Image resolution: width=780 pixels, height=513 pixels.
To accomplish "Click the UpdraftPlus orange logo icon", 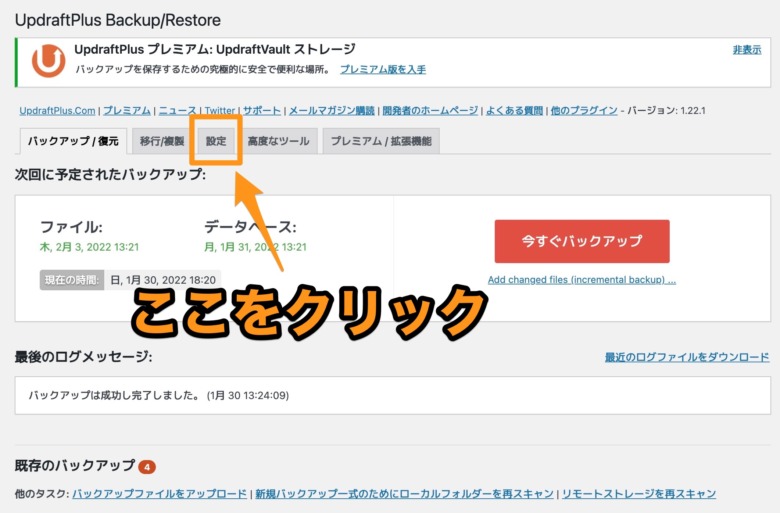I will click(x=48, y=61).
